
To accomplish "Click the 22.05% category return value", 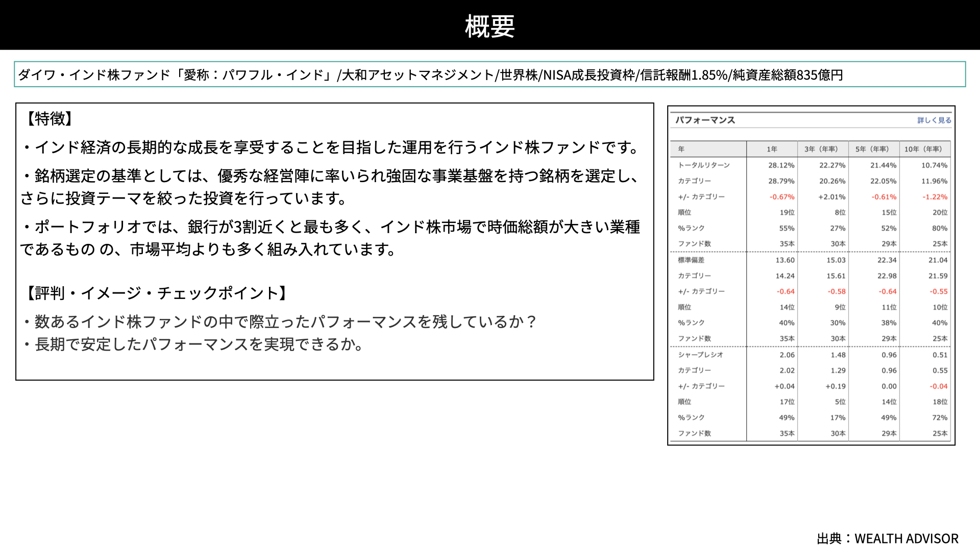I will 884,181.
